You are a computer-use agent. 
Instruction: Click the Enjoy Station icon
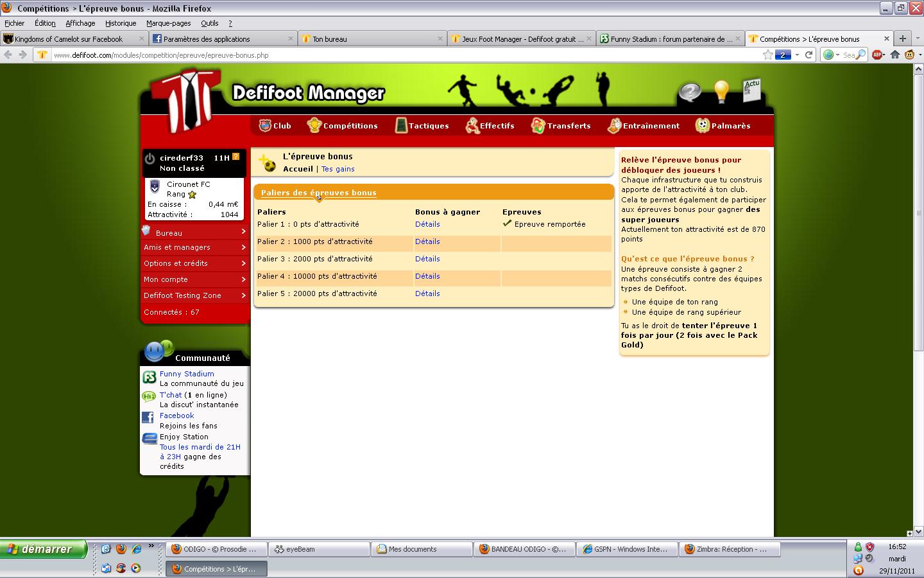(x=150, y=439)
